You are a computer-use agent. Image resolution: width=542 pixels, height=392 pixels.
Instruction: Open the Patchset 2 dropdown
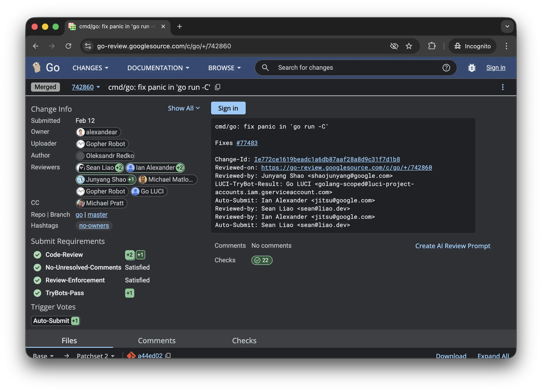95,356
